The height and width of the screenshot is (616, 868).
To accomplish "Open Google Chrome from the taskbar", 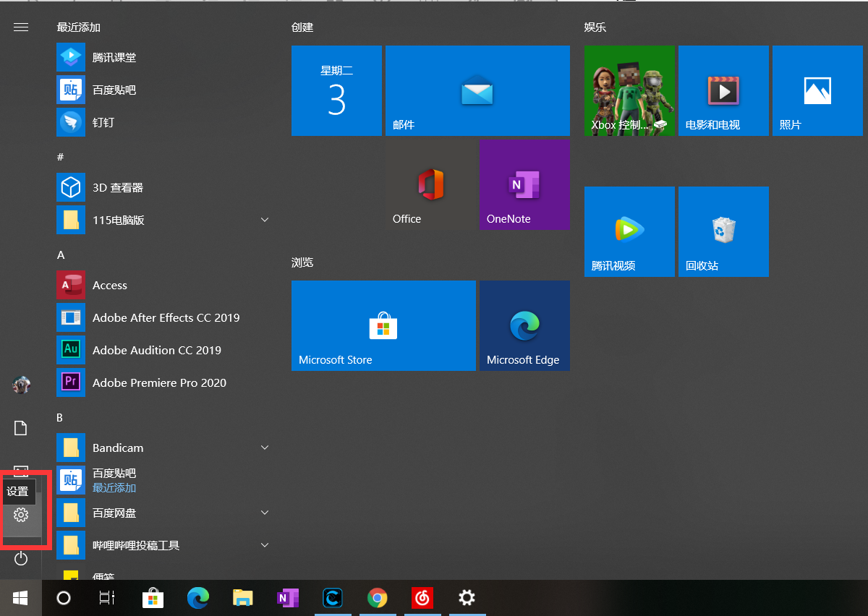I will pos(377,598).
